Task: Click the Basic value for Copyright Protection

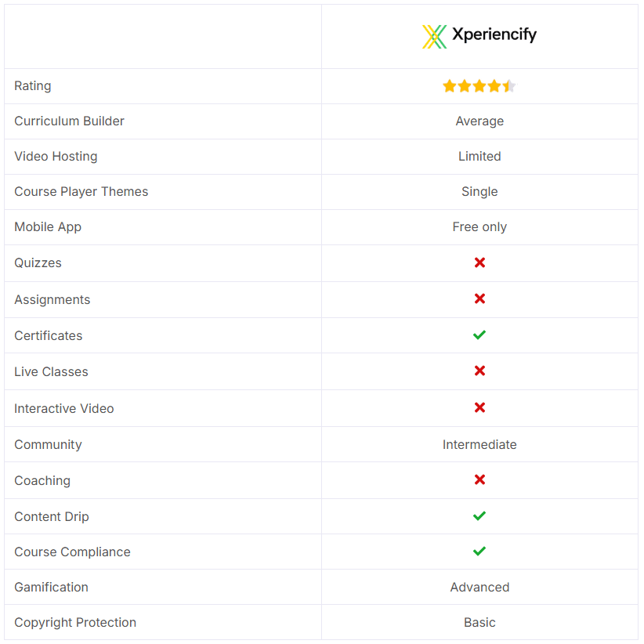Action: [x=479, y=623]
